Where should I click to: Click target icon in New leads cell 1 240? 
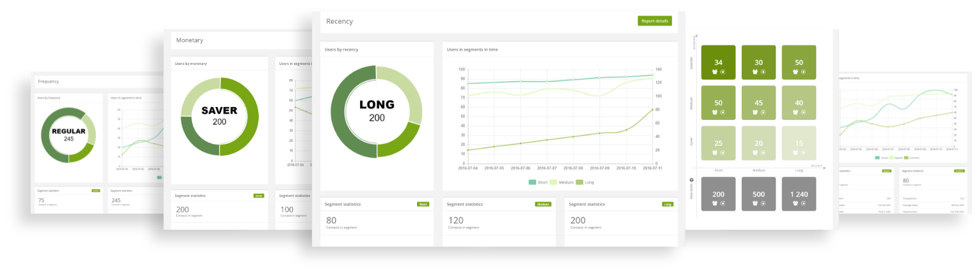point(803,203)
